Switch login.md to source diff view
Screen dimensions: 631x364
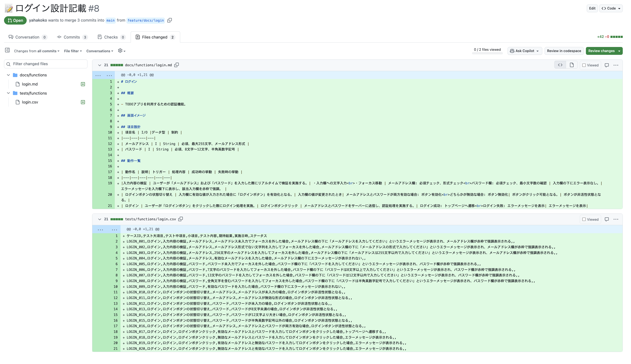(x=560, y=65)
